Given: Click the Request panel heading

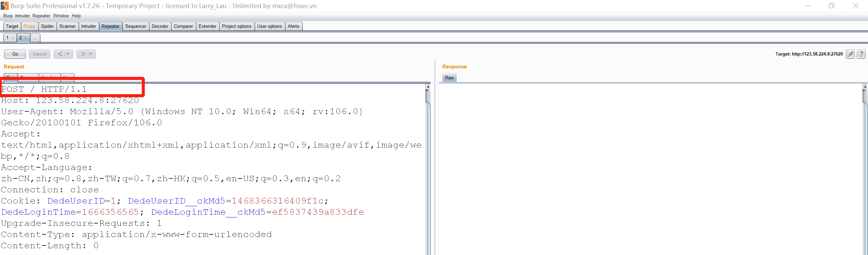Looking at the screenshot, I should tap(14, 67).
